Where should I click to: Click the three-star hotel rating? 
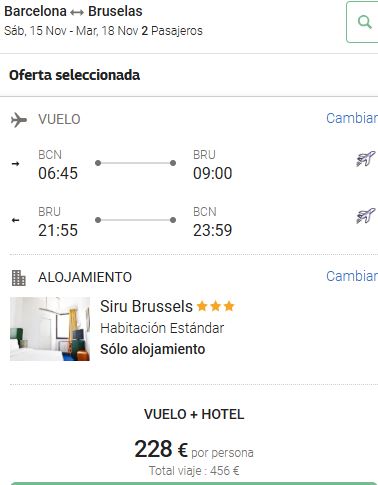click(x=215, y=306)
